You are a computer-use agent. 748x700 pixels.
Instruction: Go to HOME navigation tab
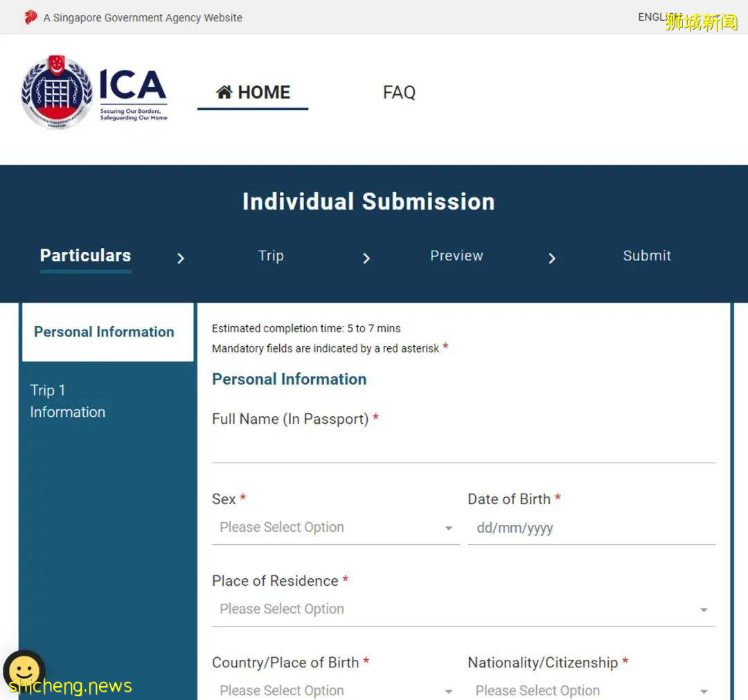pyautogui.click(x=253, y=92)
